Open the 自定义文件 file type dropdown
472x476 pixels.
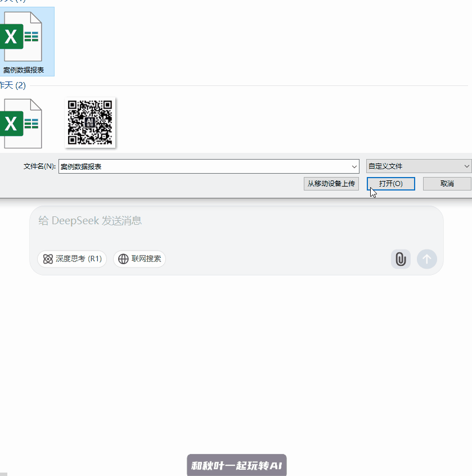[419, 166]
